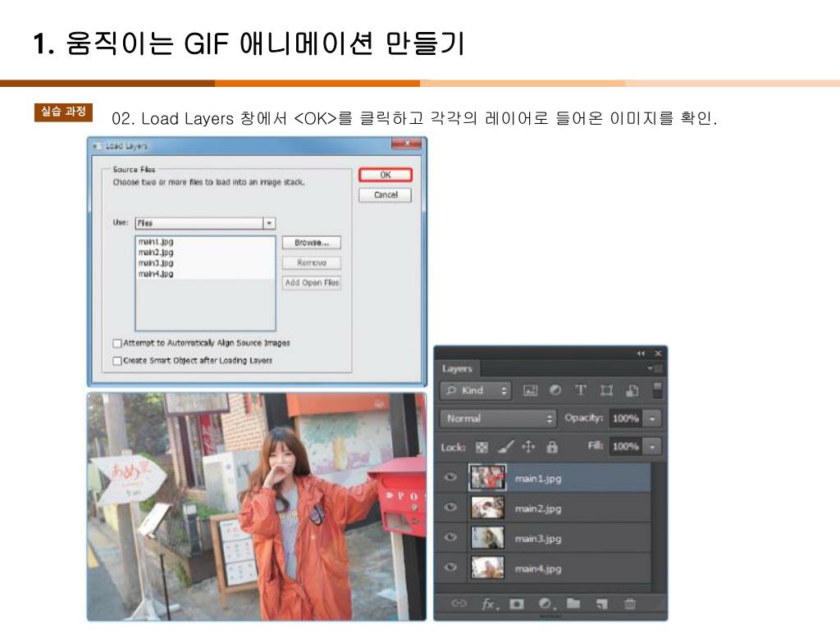
Task: Click the main4.jpg layer thumbnail
Action: point(487,568)
